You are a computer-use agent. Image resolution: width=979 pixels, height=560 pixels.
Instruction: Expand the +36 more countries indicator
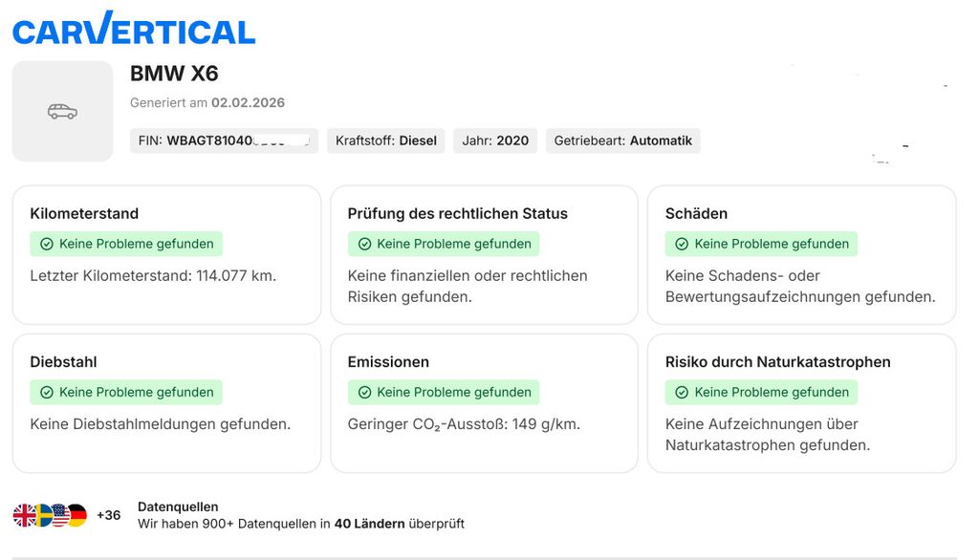click(x=109, y=515)
